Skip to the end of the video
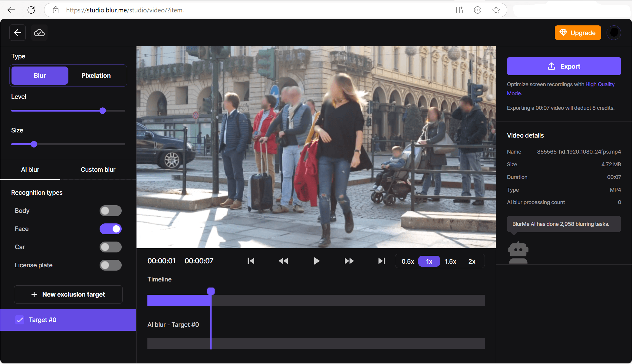This screenshot has height=364, width=632. click(x=381, y=261)
